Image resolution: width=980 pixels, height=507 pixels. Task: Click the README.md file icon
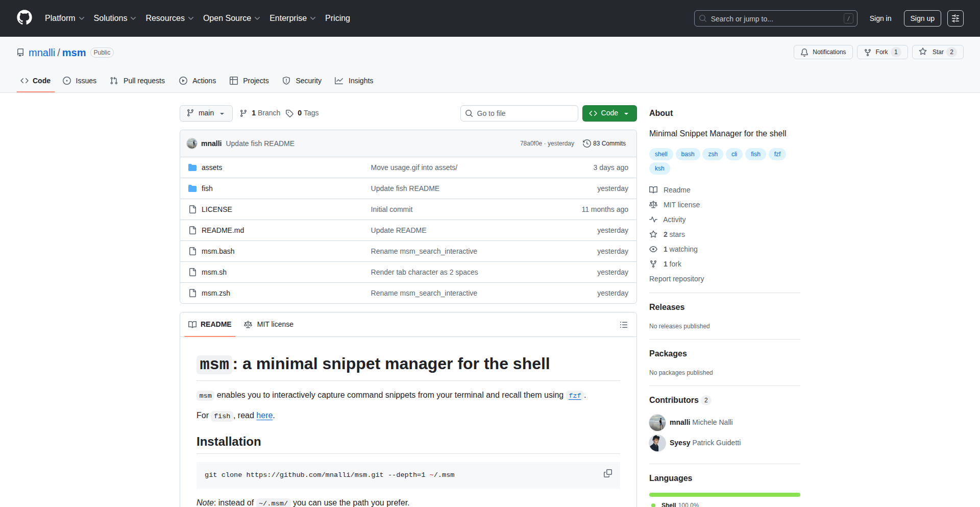tap(192, 230)
